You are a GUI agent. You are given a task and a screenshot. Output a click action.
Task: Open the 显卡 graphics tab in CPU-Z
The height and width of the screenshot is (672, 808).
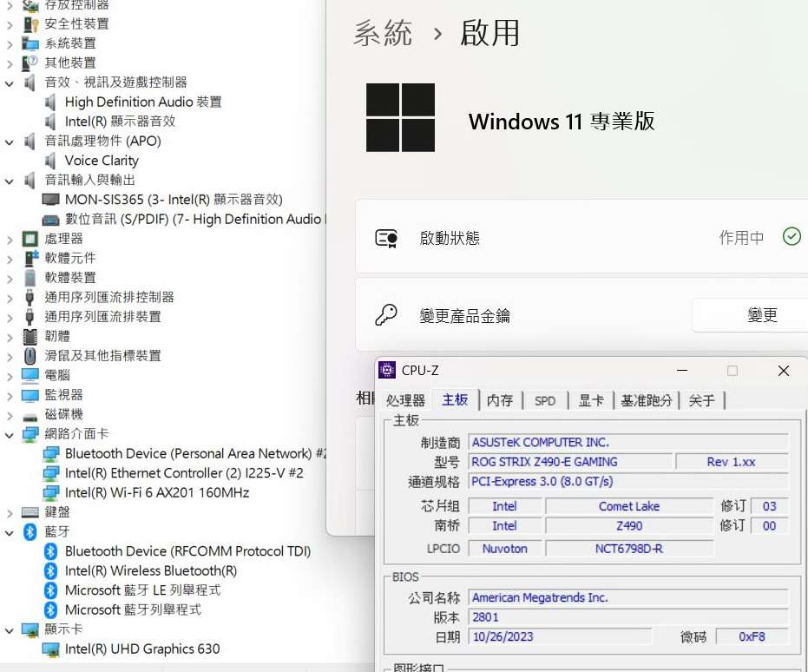click(x=590, y=400)
